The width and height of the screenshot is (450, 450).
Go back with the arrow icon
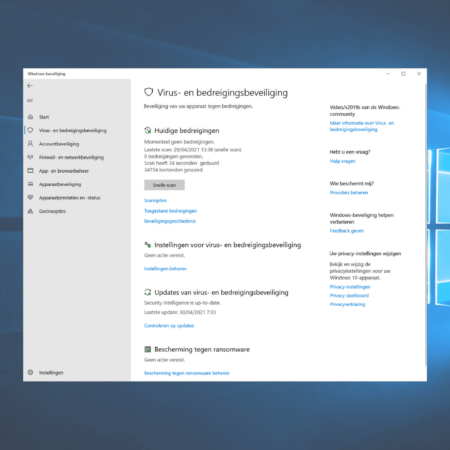(30, 86)
